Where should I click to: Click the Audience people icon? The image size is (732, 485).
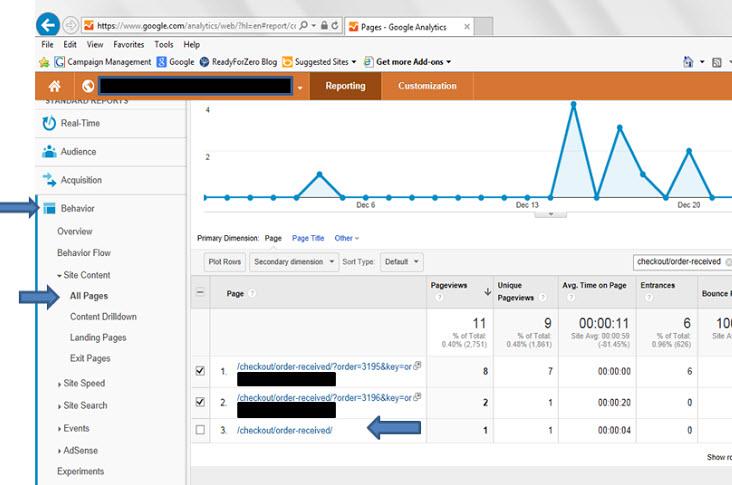point(49,152)
